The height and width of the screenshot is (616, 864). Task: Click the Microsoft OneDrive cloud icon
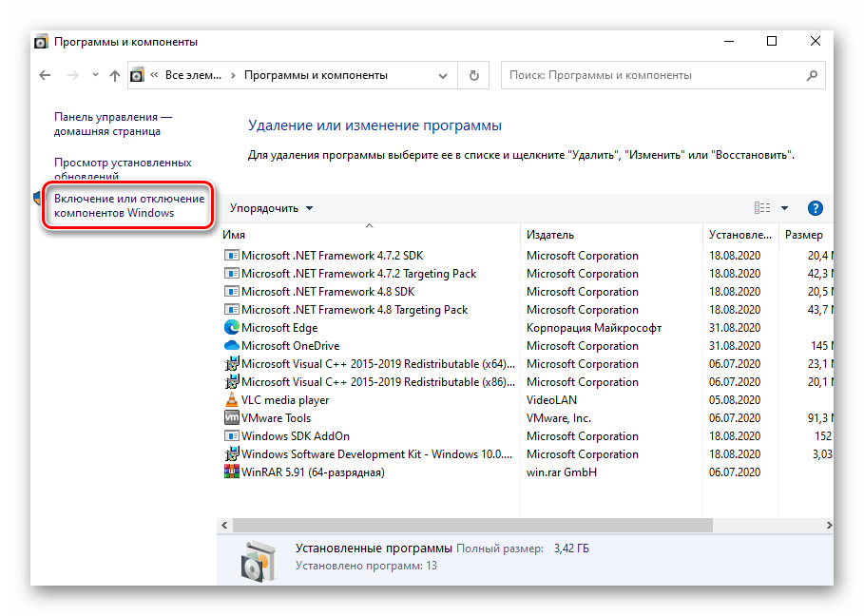(231, 345)
